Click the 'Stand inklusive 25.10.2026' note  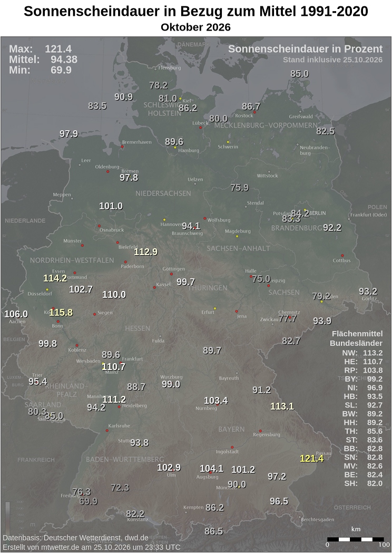[x=332, y=60]
